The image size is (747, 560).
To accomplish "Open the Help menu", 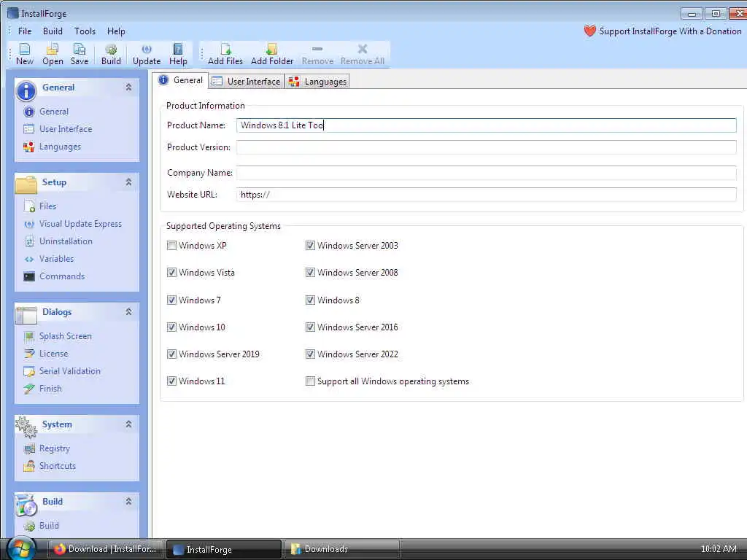I will (116, 31).
